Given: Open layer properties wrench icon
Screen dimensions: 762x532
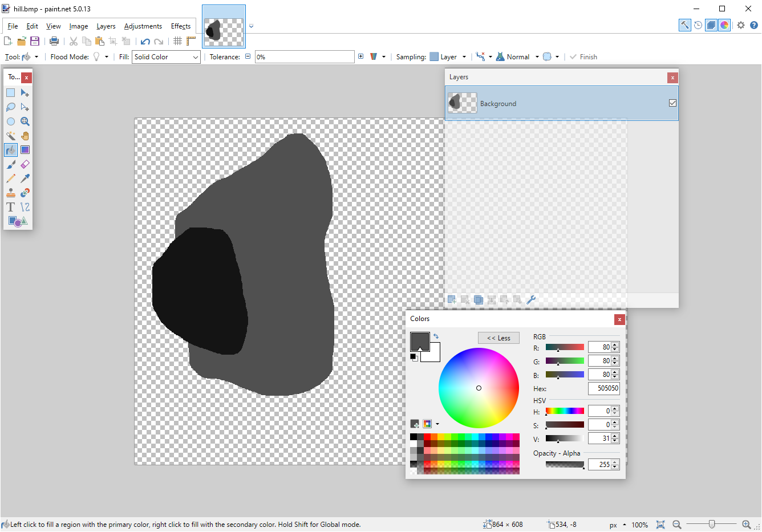Looking at the screenshot, I should tap(531, 300).
